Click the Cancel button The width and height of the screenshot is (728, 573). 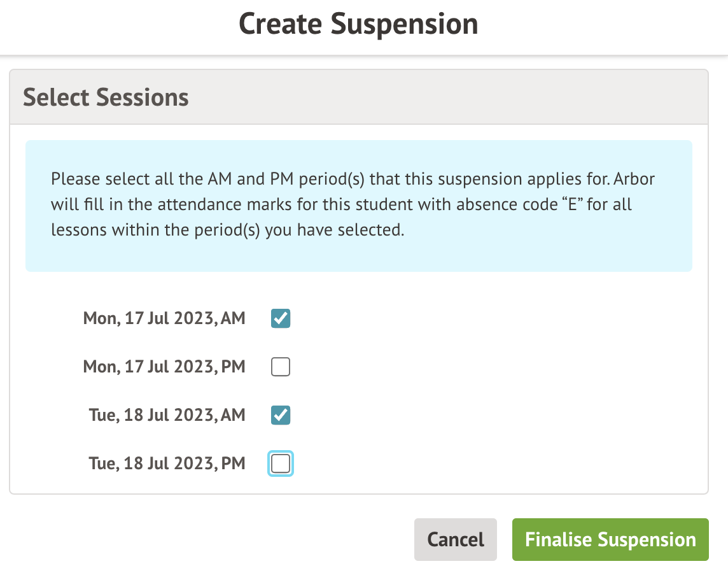pyautogui.click(x=455, y=540)
